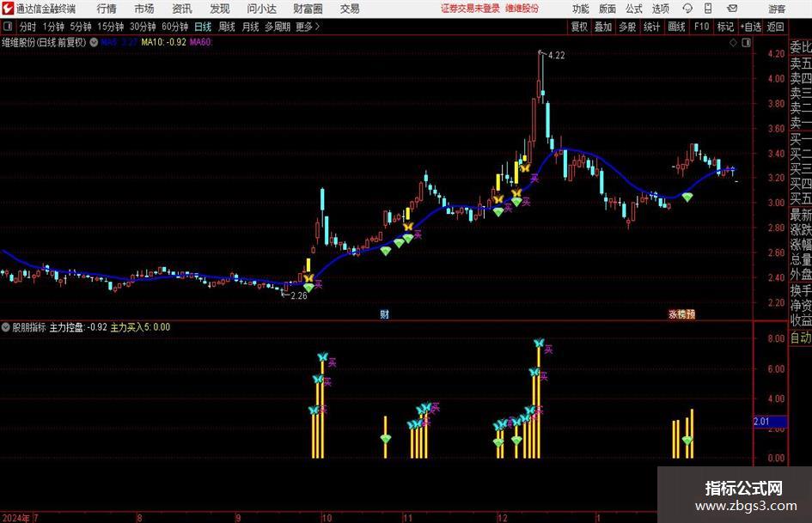Image resolution: width=812 pixels, height=523 pixels.
Task: Click the diamond icon above the chart
Action: 733,43
